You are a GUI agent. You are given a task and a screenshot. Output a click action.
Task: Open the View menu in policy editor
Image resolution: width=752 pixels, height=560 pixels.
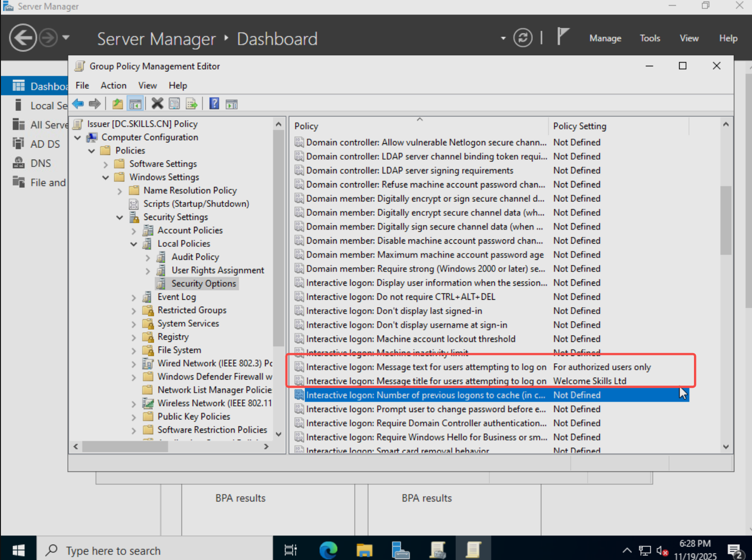pyautogui.click(x=148, y=85)
